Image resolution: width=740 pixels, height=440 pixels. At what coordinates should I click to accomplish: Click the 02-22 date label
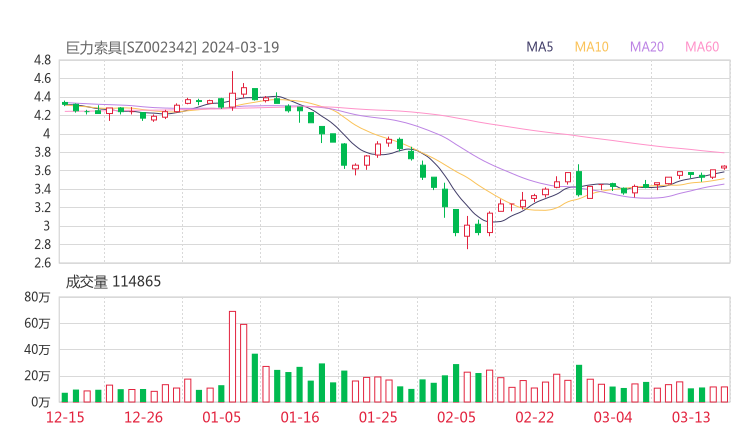click(x=534, y=417)
